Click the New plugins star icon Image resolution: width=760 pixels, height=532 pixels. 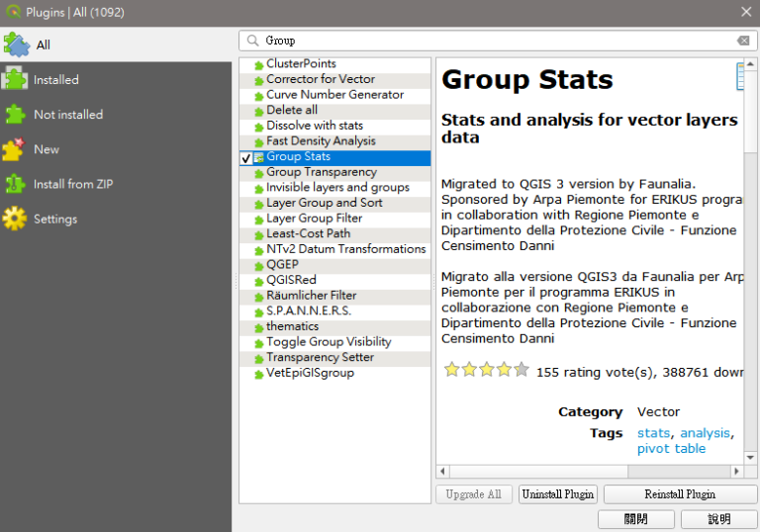click(x=15, y=149)
